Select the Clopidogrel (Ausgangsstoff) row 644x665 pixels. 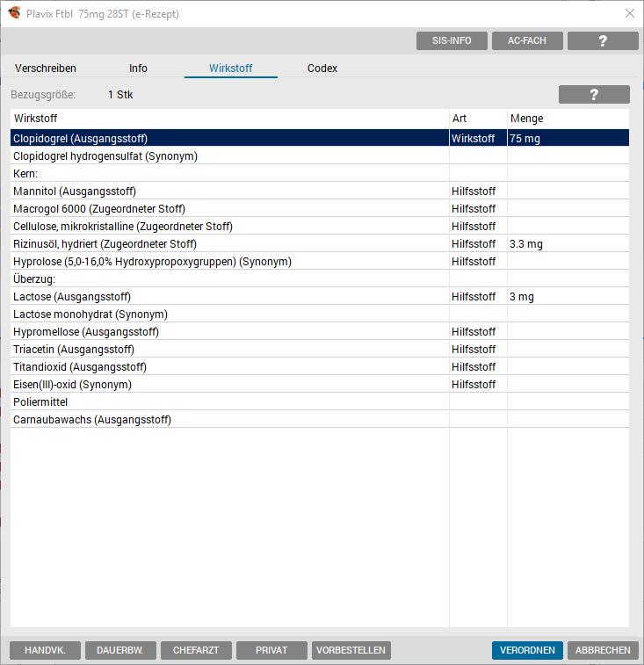coord(320,138)
